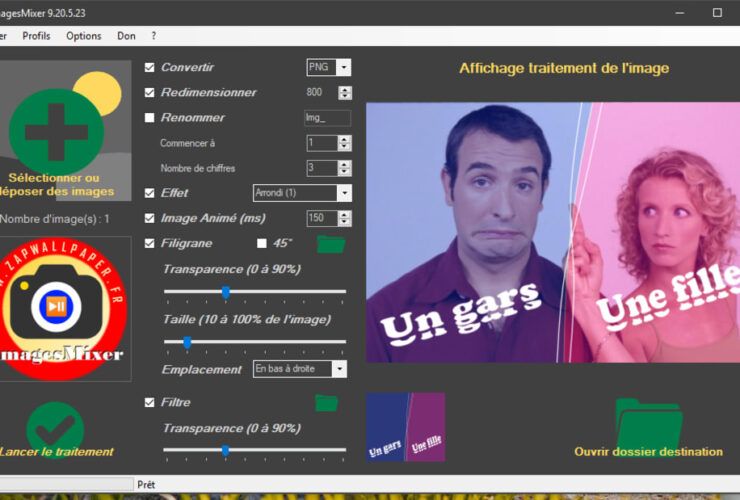
Task: Toggle the Image Animé (ms) checkbox
Action: coord(150,218)
